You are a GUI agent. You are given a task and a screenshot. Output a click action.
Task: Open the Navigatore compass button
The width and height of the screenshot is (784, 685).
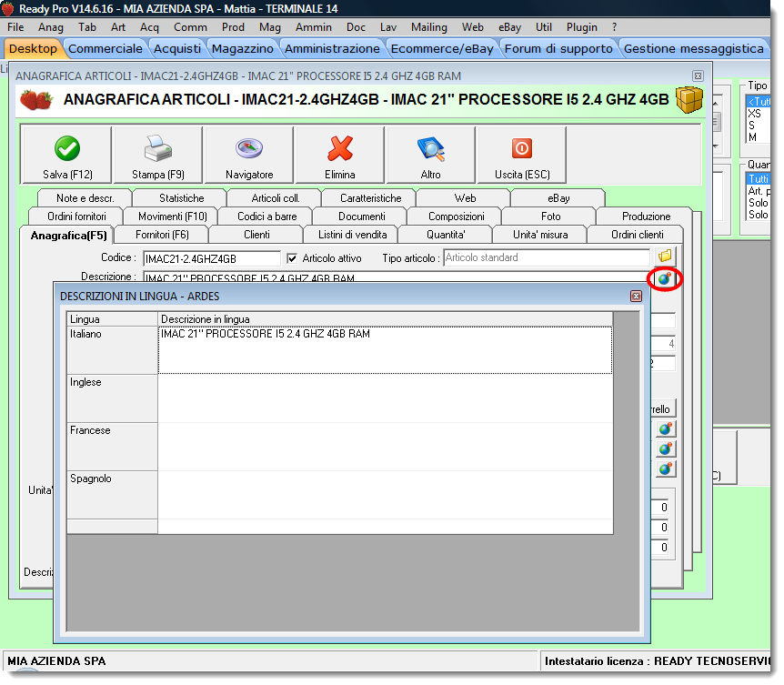point(249,156)
